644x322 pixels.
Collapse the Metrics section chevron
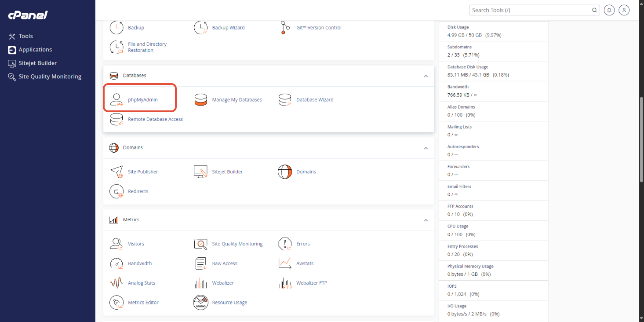[426, 220]
